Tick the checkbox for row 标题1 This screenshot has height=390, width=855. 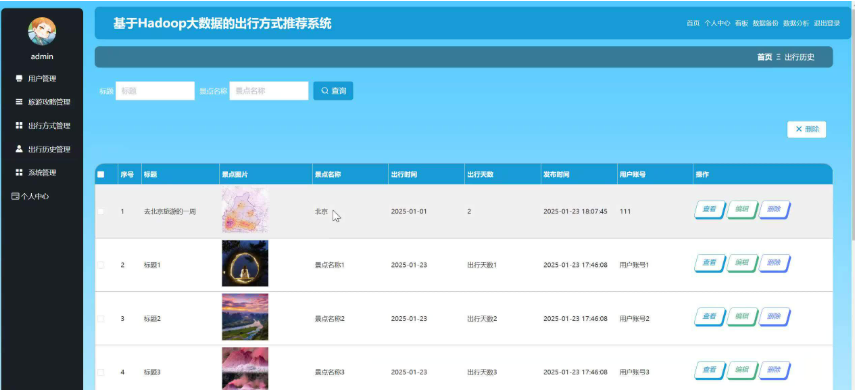[x=100, y=265]
